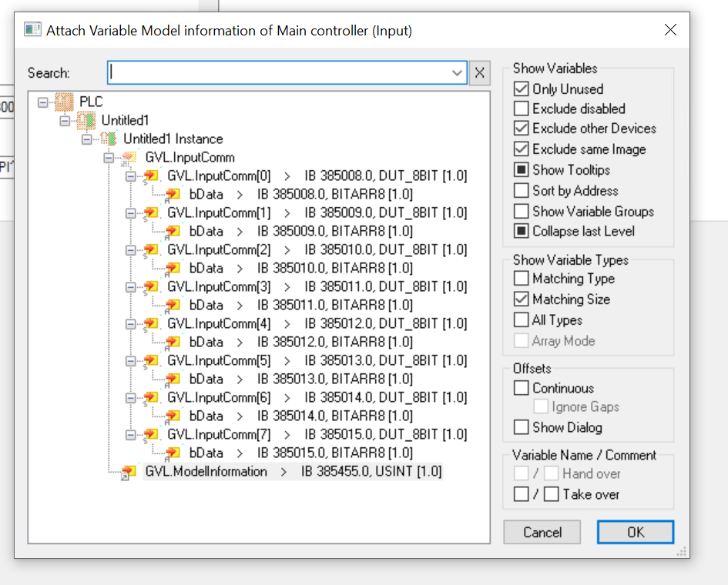The image size is (728, 585).
Task: Close the Attach Variable dialog
Action: (670, 30)
